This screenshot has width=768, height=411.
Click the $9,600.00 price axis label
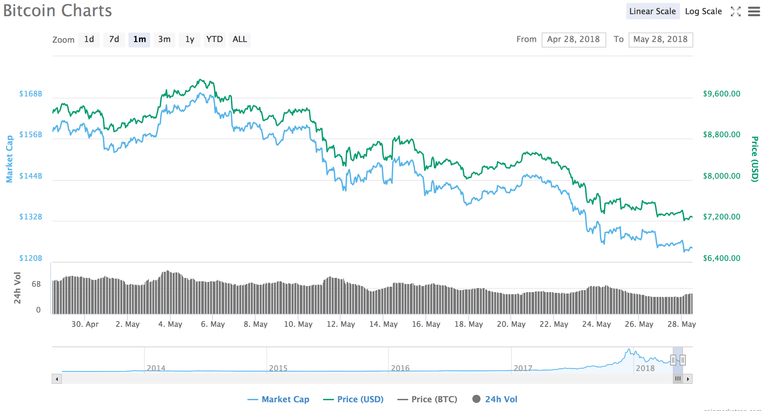pos(721,94)
